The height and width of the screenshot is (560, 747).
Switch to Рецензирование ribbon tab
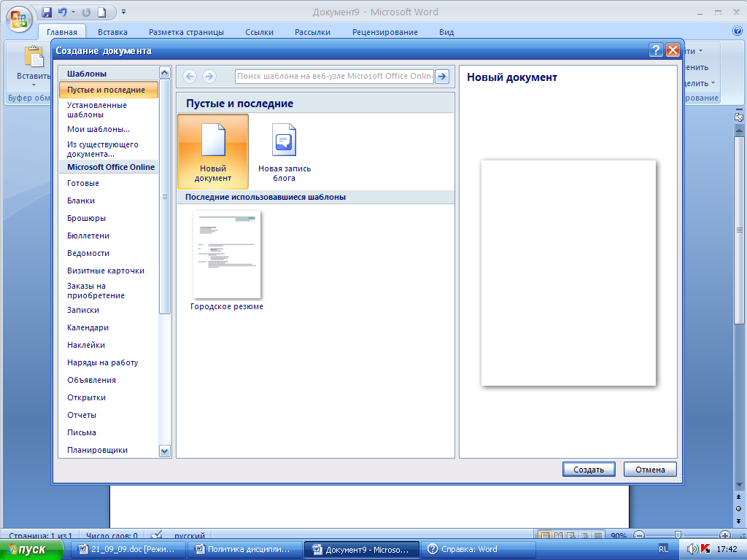point(385,32)
